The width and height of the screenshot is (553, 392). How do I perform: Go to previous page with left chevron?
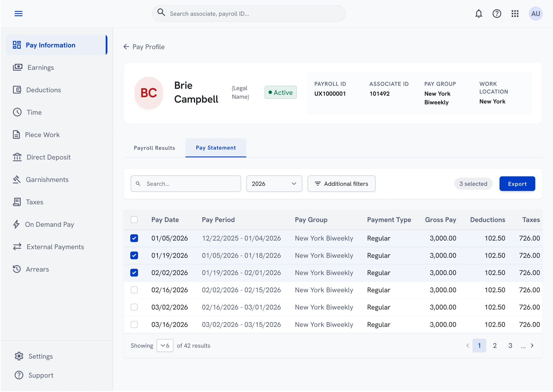click(468, 345)
